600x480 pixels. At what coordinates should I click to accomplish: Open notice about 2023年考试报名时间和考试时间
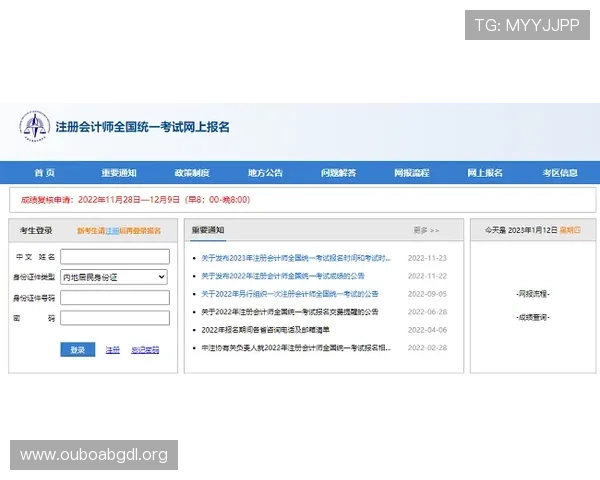click(x=296, y=258)
